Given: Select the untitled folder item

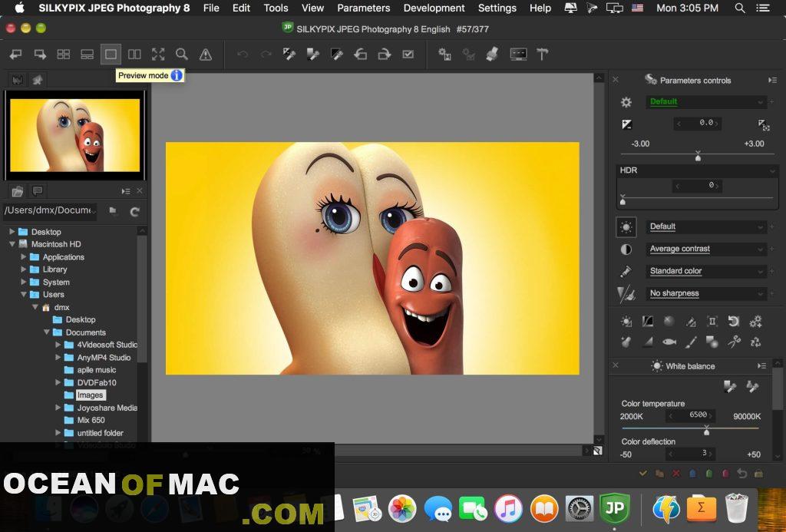Looking at the screenshot, I should (x=101, y=433).
